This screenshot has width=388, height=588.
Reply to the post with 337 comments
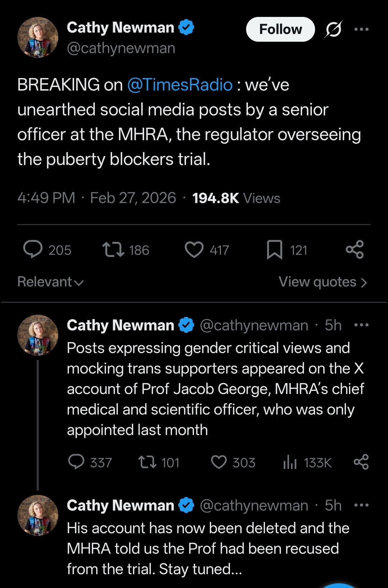tap(76, 462)
